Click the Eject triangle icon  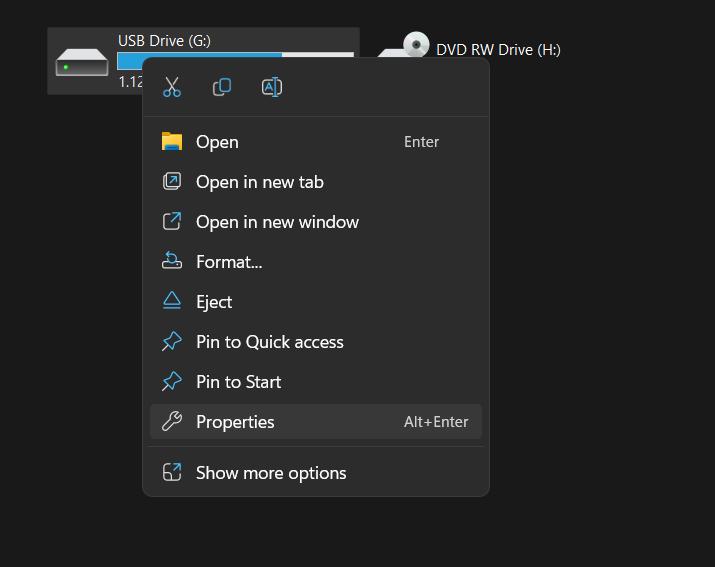(172, 301)
